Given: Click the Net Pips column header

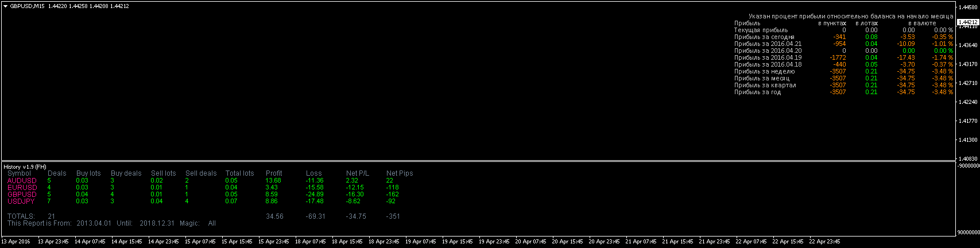Looking at the screenshot, I should pyautogui.click(x=400, y=173).
